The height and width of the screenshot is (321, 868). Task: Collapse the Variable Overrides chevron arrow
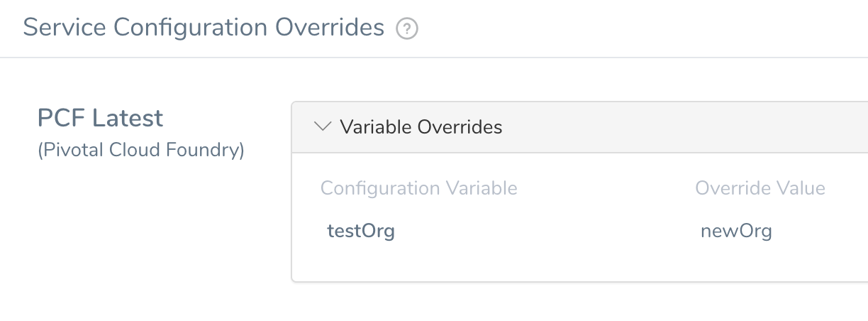tap(323, 126)
